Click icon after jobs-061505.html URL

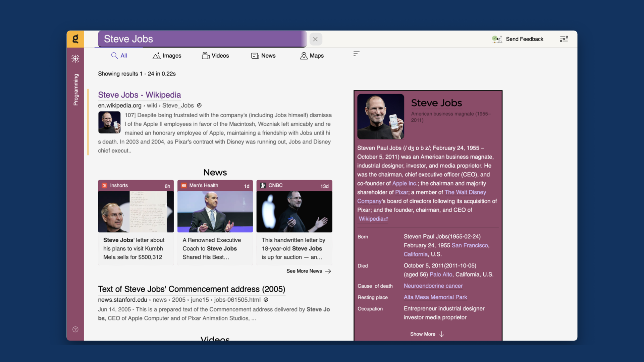(x=266, y=300)
